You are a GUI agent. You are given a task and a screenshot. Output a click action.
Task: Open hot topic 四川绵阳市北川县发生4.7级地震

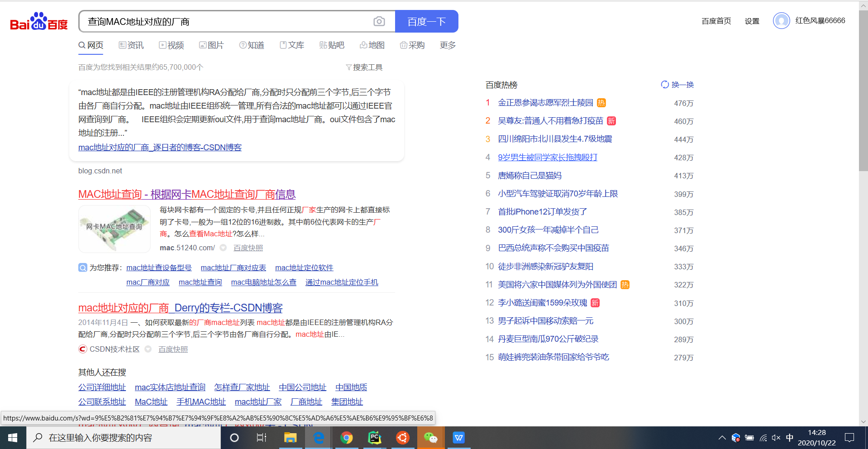tap(555, 139)
